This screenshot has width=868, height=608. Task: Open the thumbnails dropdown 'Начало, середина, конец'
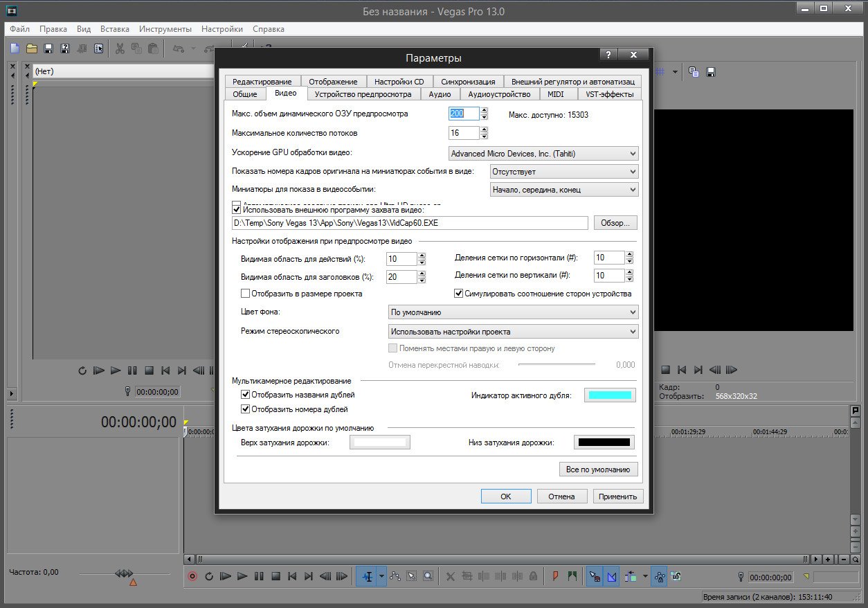(x=564, y=190)
